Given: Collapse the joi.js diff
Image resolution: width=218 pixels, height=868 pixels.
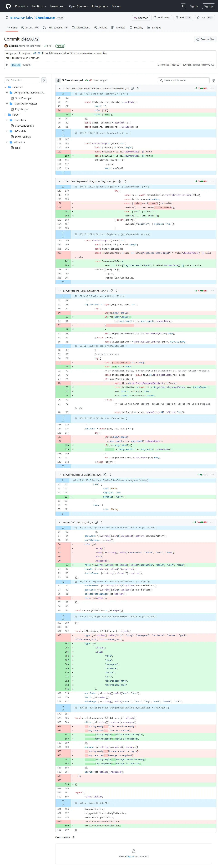Looking at the screenshot, I should click(60, 522).
